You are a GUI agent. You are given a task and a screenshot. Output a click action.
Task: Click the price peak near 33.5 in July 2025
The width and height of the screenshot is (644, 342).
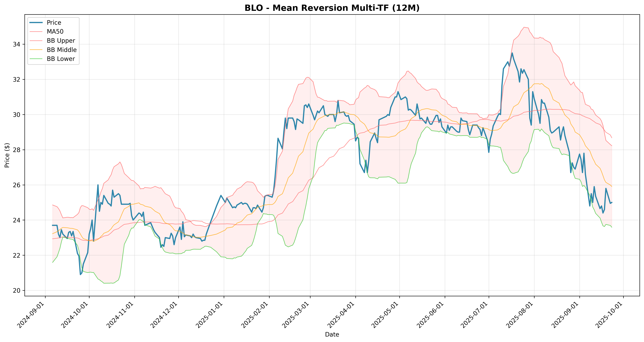(512, 53)
